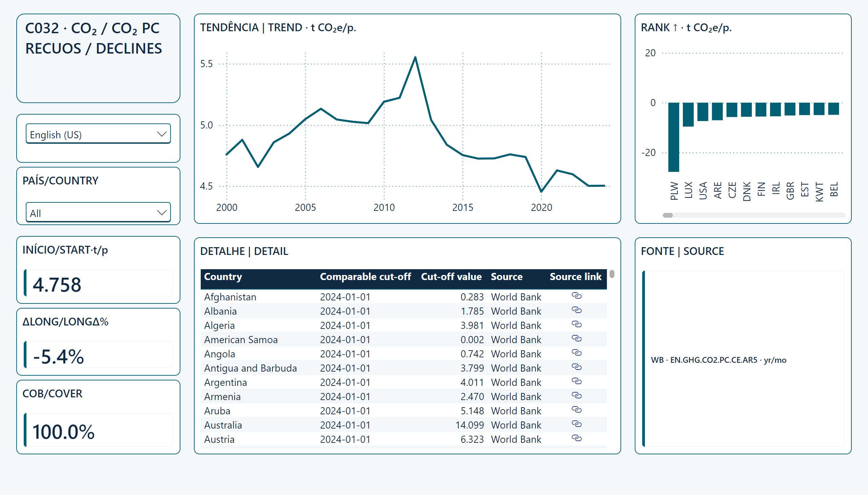Select the ARE bar in rank chart

pos(717,112)
